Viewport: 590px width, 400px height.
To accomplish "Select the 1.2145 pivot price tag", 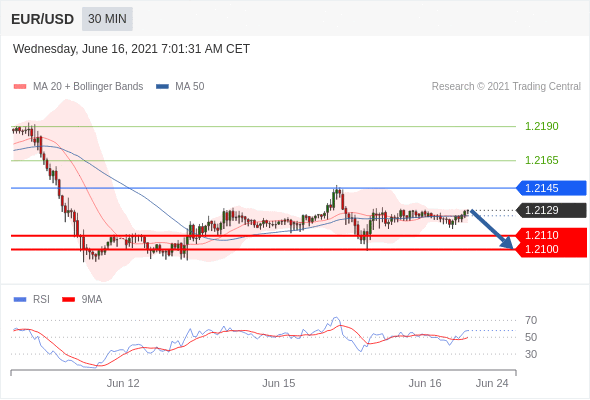I will 551,188.
